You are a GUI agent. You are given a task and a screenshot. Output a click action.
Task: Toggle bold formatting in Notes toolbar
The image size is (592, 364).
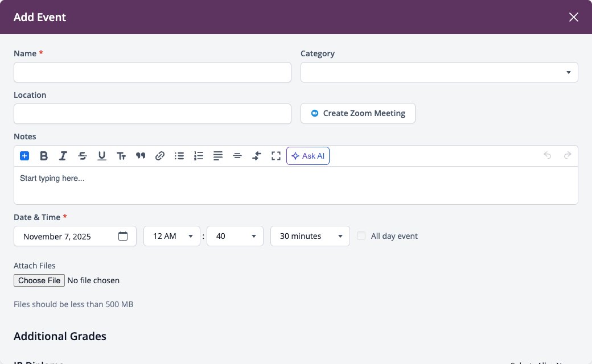(44, 156)
